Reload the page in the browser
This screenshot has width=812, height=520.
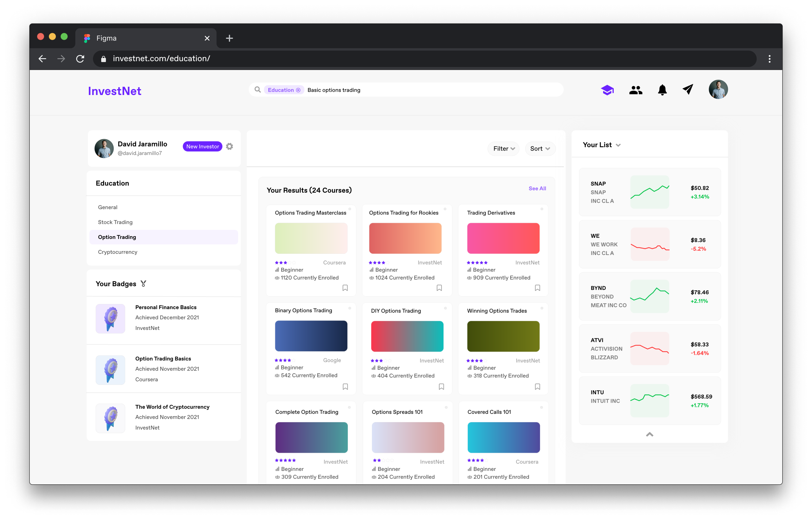[x=80, y=59]
